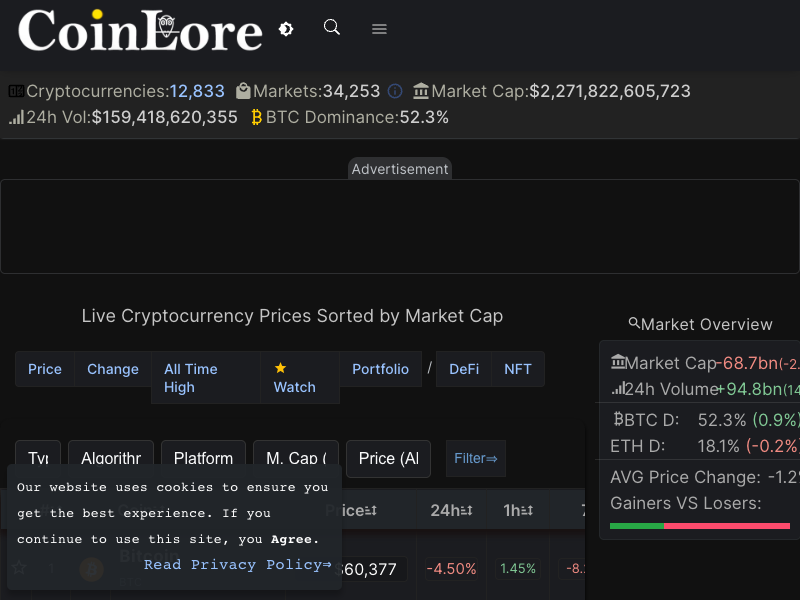Open the 12,833 cryptocurrencies link
800x600 pixels.
(197, 91)
